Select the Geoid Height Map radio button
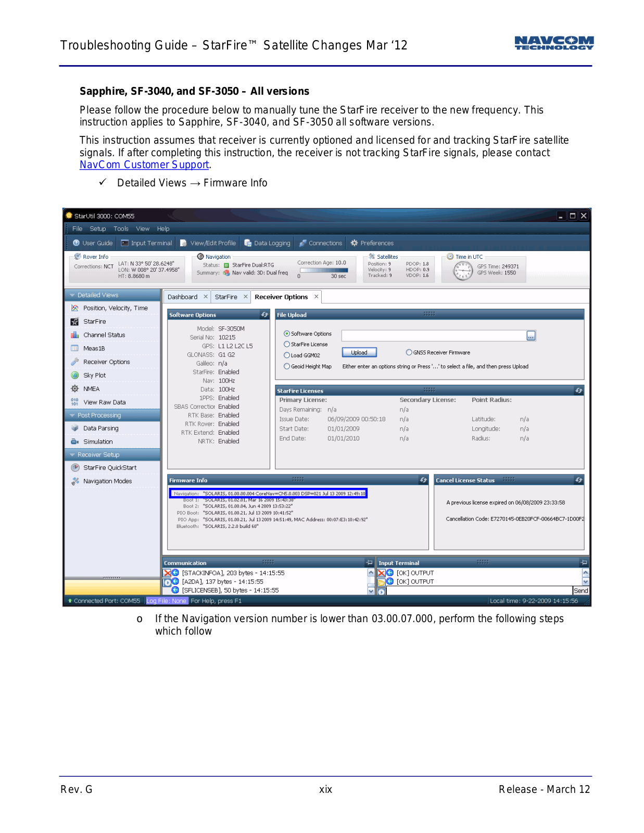644x833 pixels. tap(287, 367)
